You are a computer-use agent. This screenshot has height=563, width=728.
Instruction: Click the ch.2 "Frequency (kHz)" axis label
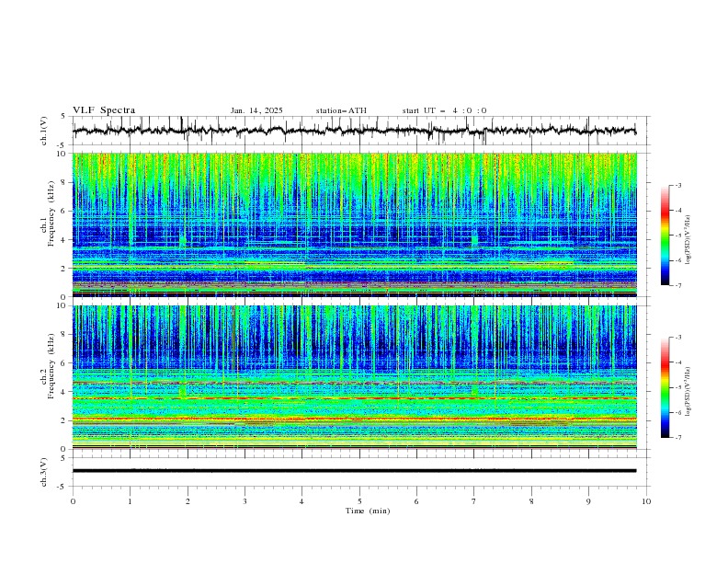pos(51,366)
